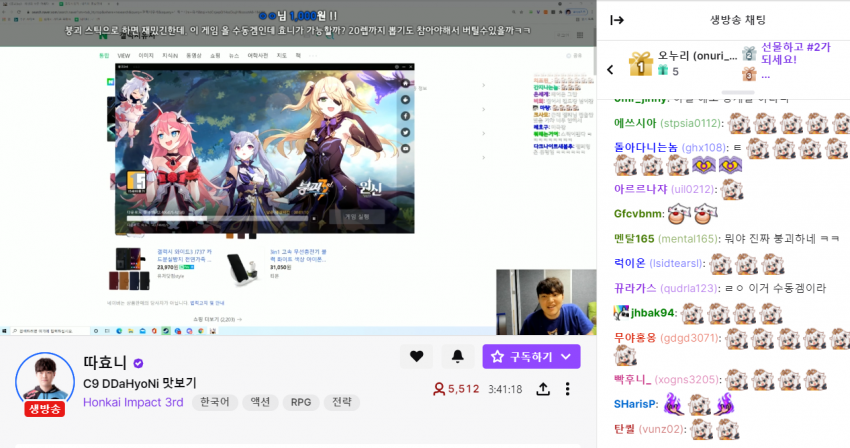Click the back chevron in gift leaderboard
This screenshot has height=448, width=850.
tap(610, 69)
